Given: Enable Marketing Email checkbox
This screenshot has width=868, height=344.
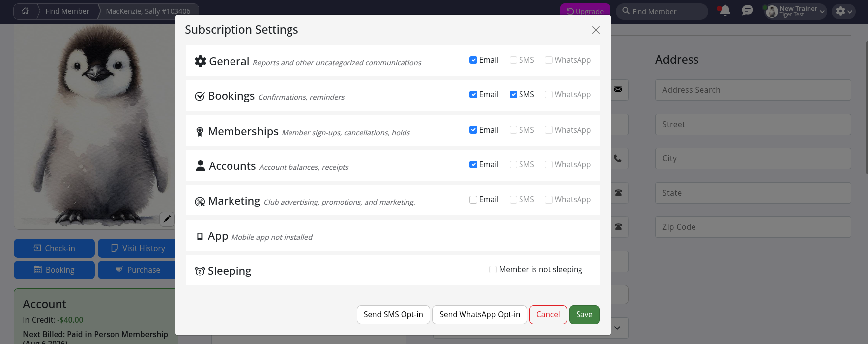Looking at the screenshot, I should pos(473,200).
